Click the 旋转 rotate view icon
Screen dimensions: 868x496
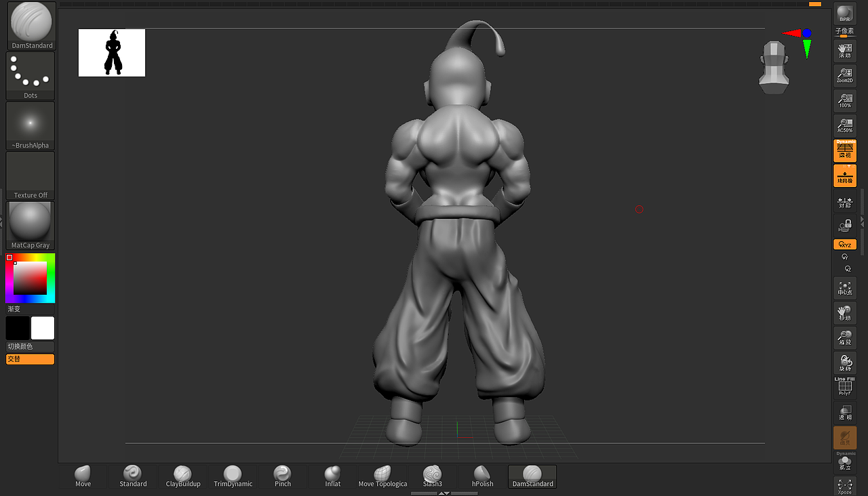[x=844, y=363]
